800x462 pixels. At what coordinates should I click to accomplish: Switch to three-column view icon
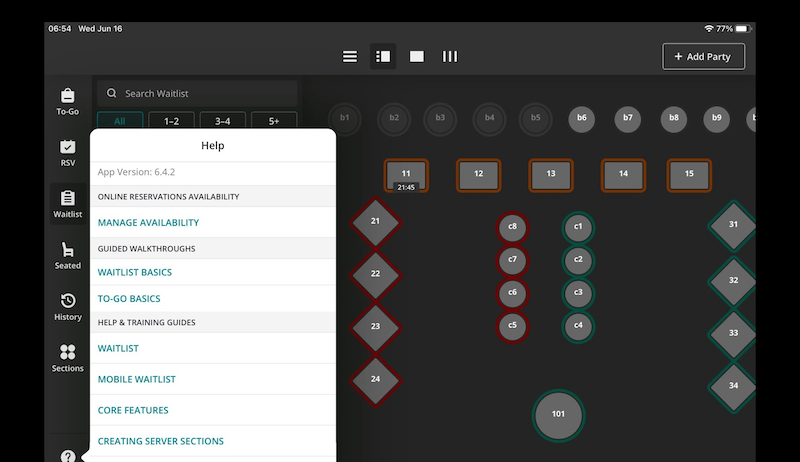point(450,56)
